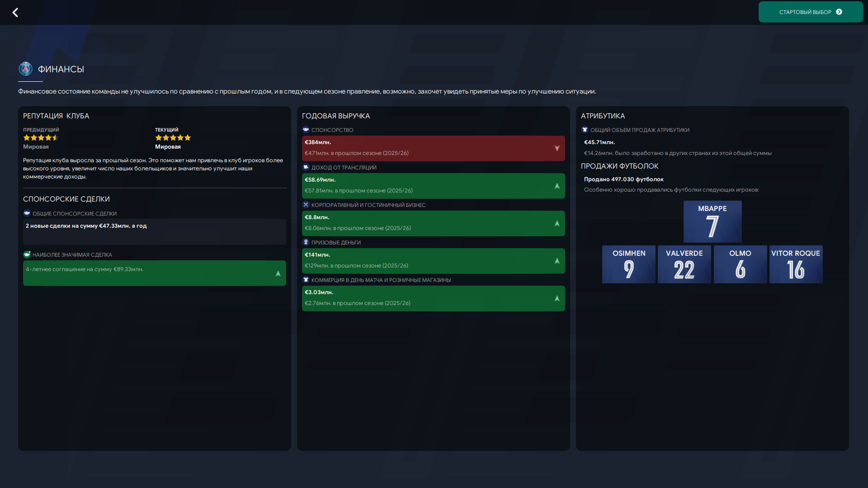Click the up arrow on €141млн row
The width and height of the screenshot is (868, 488).
[x=557, y=261]
